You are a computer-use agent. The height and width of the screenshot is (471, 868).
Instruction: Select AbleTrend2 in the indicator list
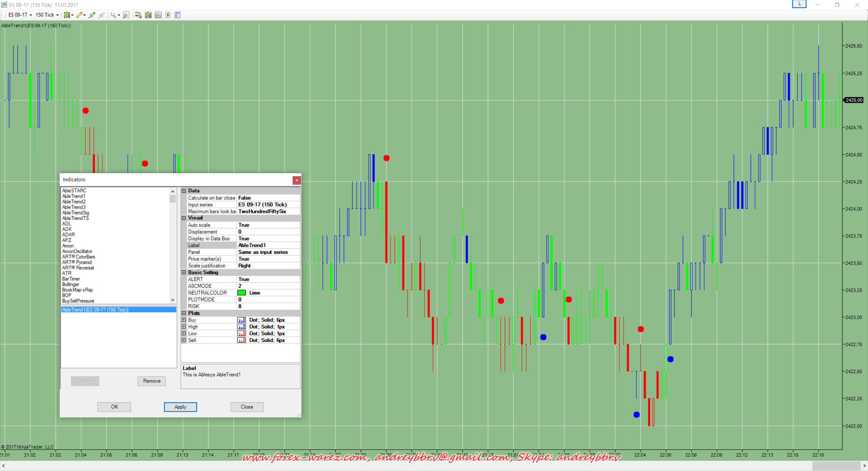click(x=74, y=202)
